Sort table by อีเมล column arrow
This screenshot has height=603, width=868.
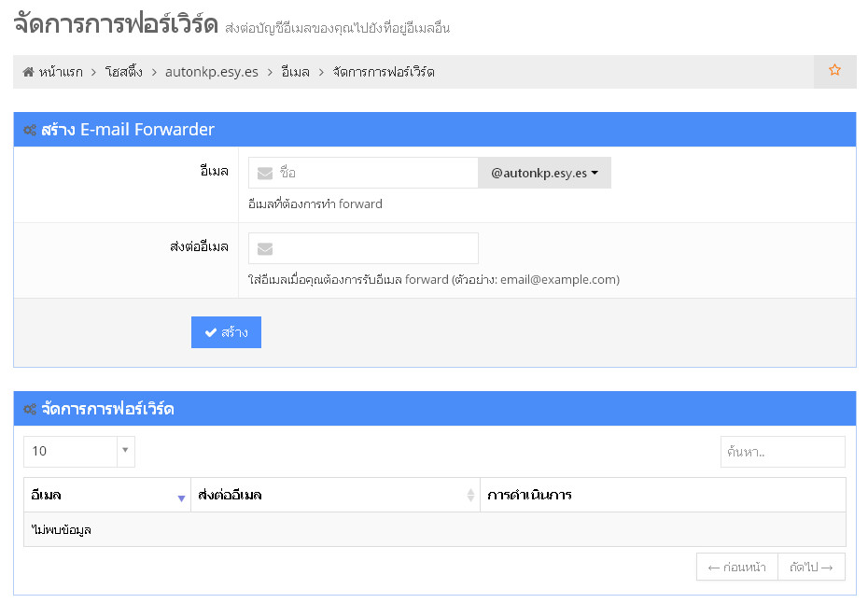tap(181, 497)
